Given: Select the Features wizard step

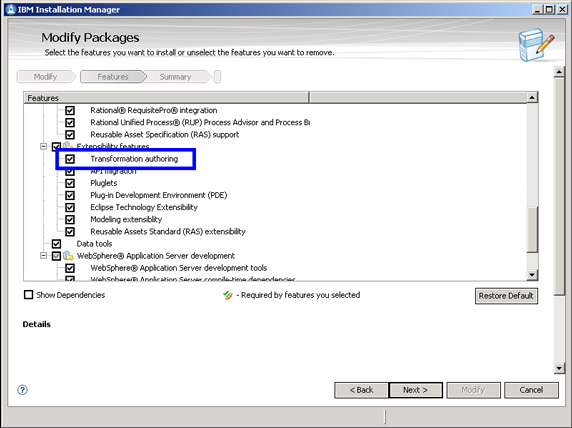Looking at the screenshot, I should click(x=113, y=77).
